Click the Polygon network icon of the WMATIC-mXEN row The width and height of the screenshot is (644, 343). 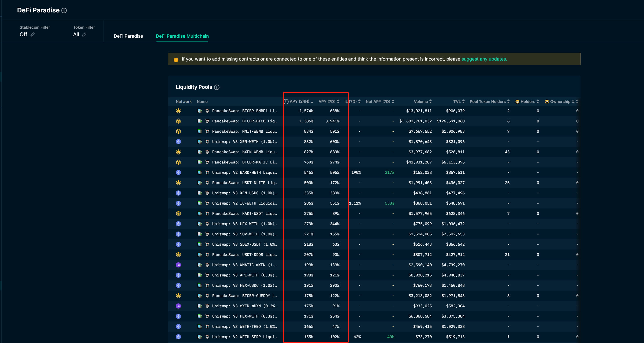point(178,265)
